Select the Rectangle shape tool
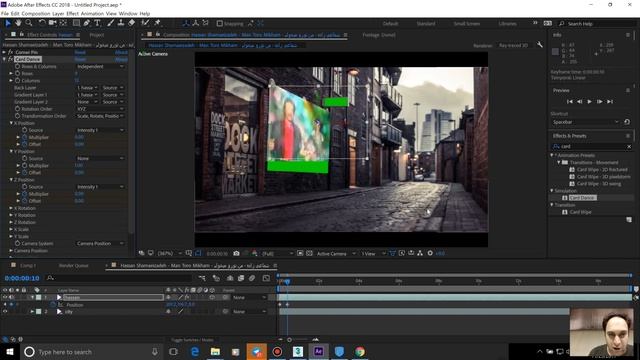 click(x=76, y=23)
